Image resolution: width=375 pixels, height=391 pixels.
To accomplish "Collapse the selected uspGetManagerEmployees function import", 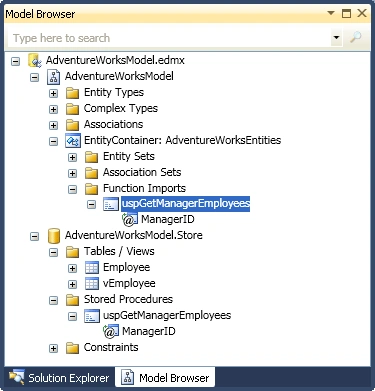I will click(x=91, y=204).
